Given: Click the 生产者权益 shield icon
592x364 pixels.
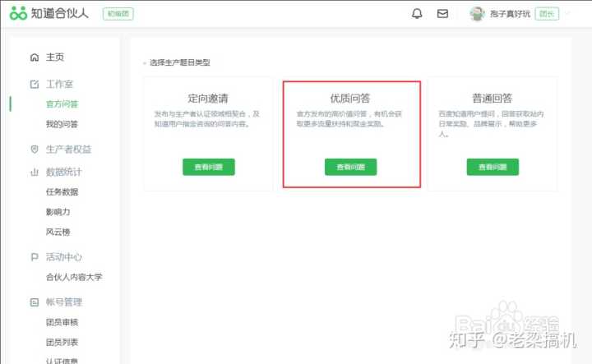Looking at the screenshot, I should (x=35, y=150).
